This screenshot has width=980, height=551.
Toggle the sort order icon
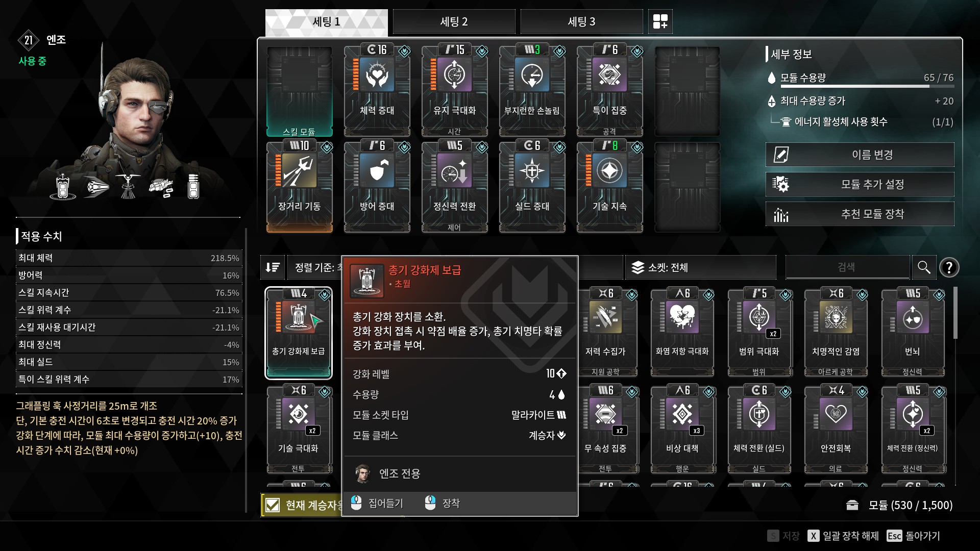pos(273,267)
